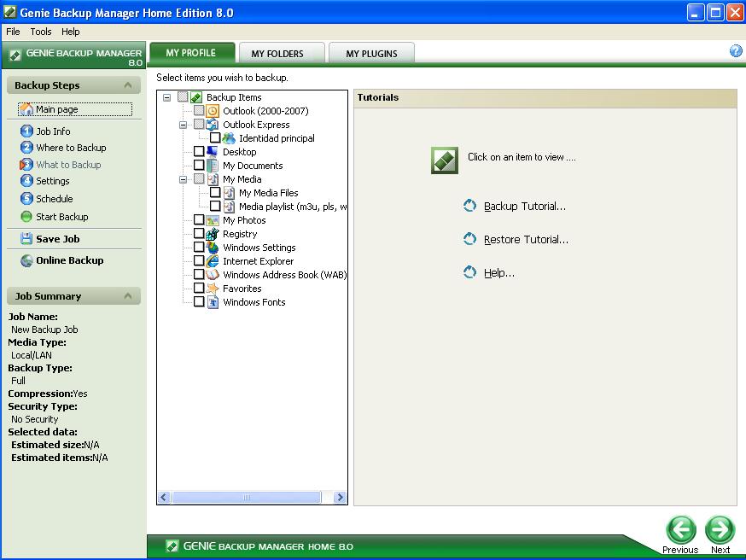
Task: Check the My Media Files checkbox
Action: (215, 192)
